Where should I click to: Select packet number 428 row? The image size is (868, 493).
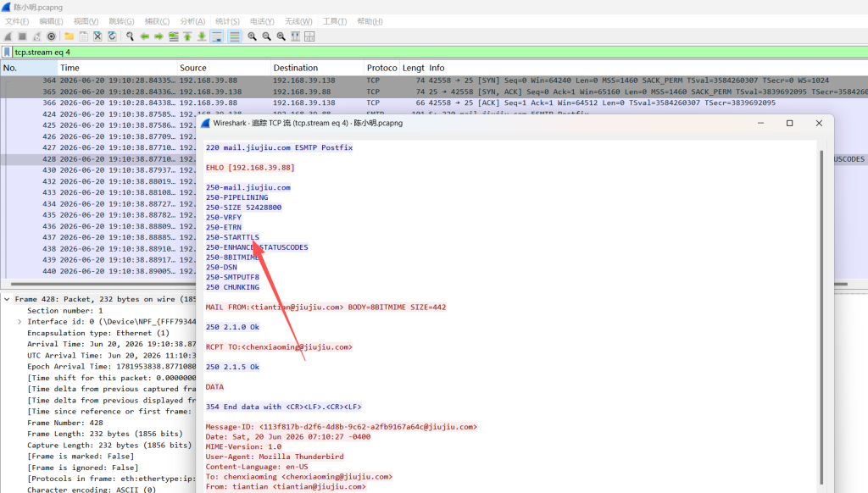pyautogui.click(x=98, y=159)
